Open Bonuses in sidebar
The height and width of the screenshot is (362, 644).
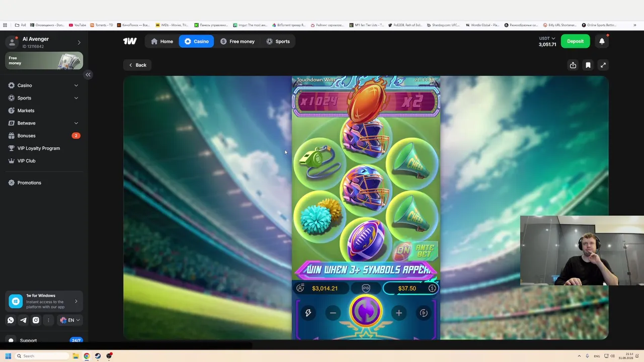point(44,136)
